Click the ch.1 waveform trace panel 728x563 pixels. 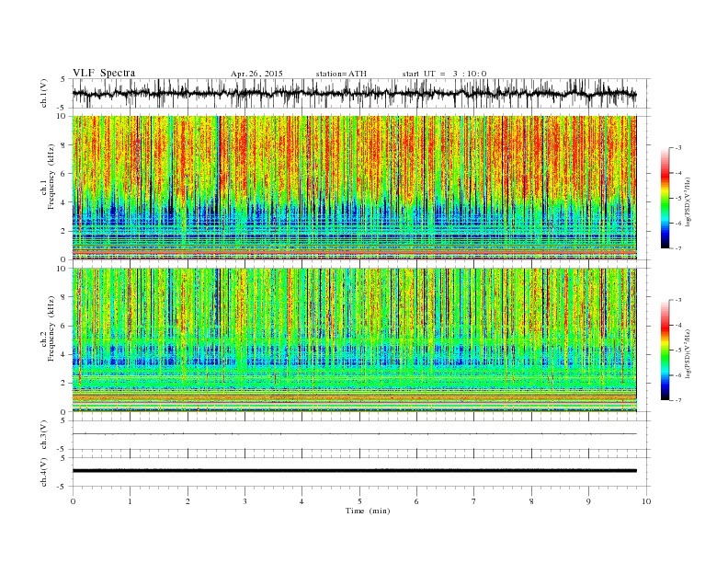[x=361, y=93]
